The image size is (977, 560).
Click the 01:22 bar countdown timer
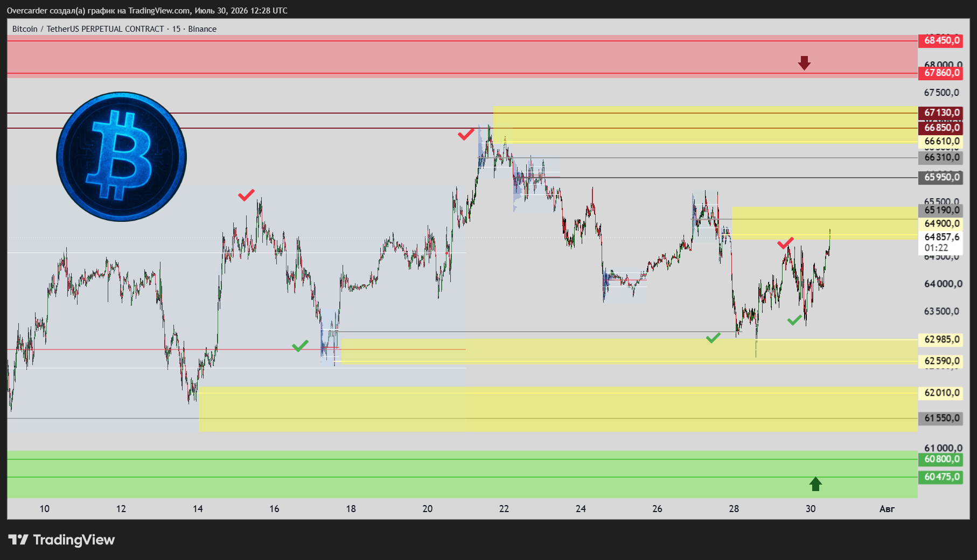click(936, 248)
